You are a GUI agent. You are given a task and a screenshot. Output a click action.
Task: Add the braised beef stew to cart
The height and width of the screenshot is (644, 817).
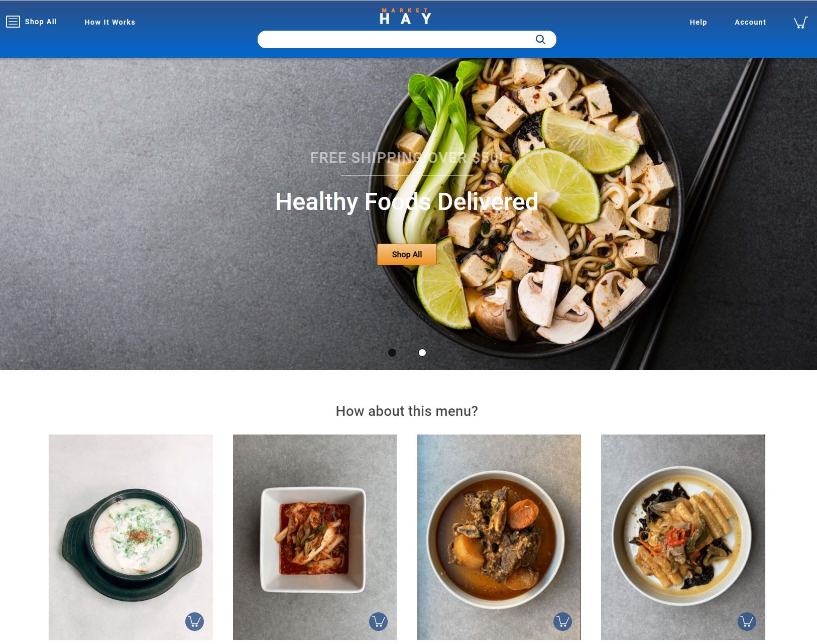(x=562, y=621)
